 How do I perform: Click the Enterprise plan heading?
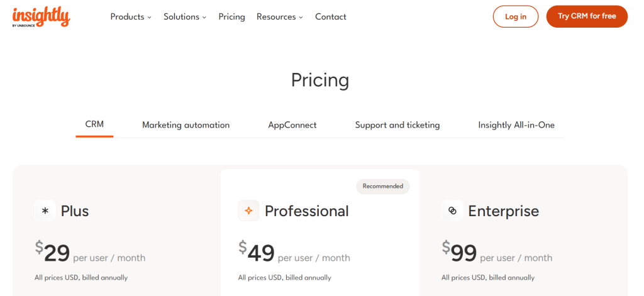pos(504,211)
